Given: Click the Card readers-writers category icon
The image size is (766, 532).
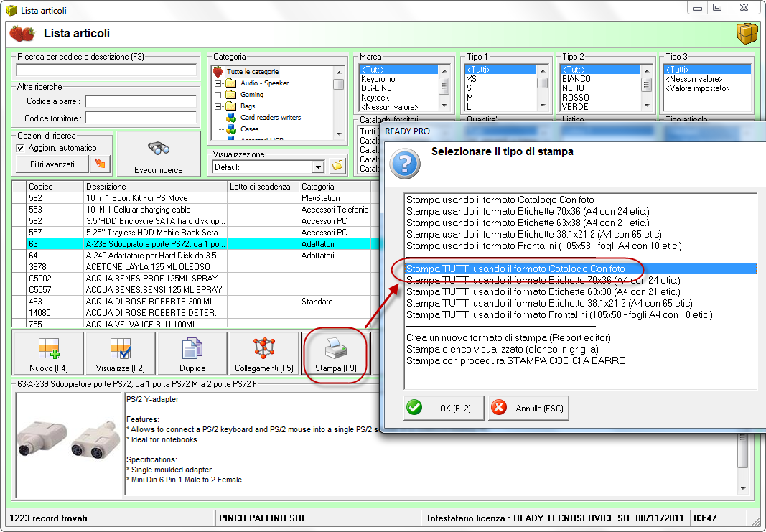Looking at the screenshot, I should click(231, 118).
